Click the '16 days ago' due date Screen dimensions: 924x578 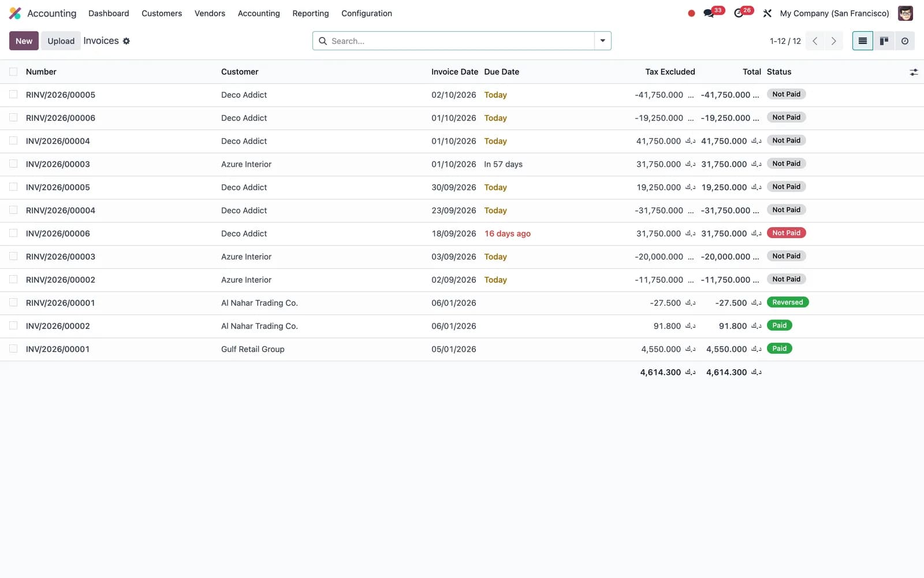click(508, 234)
